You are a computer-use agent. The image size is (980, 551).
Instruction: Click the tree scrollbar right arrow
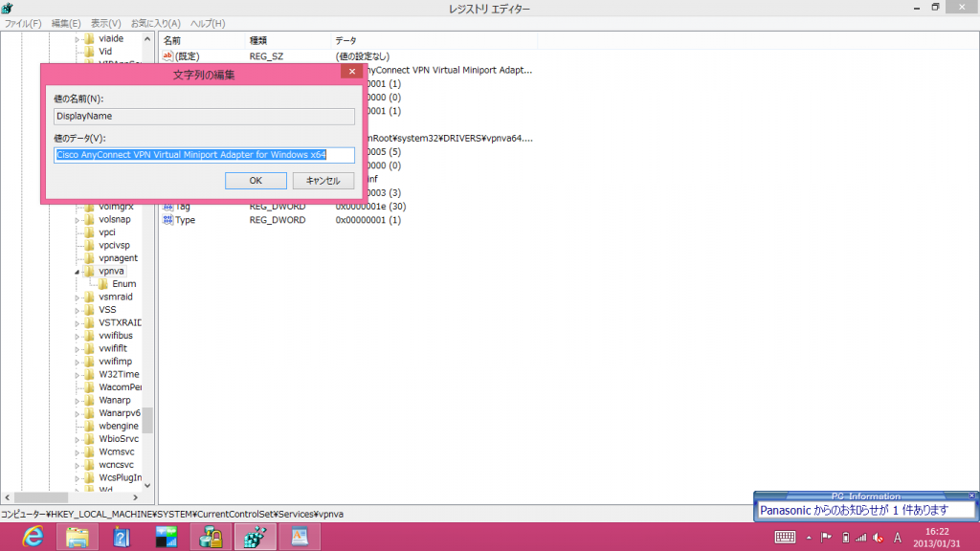pos(136,497)
